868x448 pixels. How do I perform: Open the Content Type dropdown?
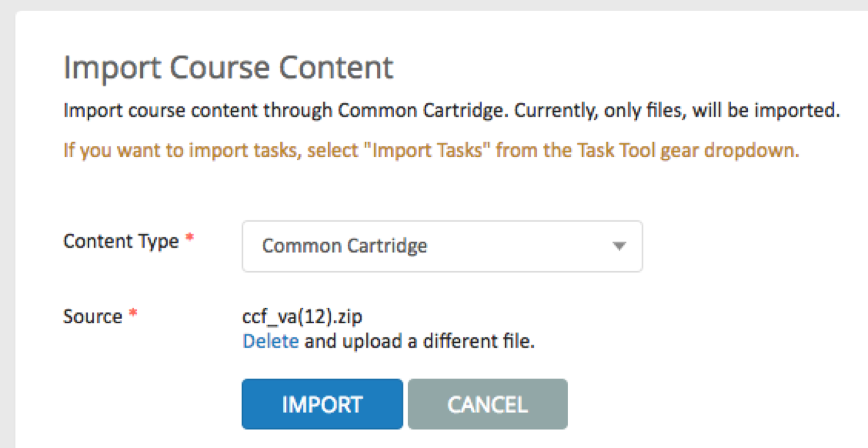pos(442,246)
